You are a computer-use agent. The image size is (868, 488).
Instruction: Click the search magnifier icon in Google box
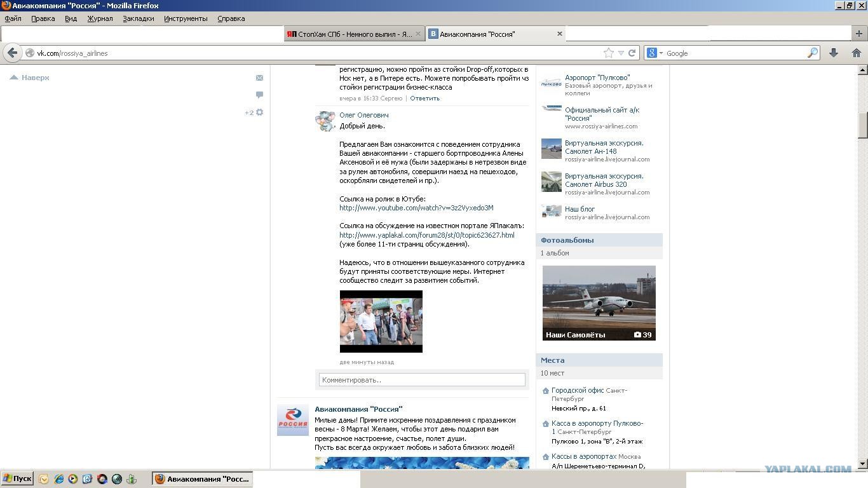813,53
